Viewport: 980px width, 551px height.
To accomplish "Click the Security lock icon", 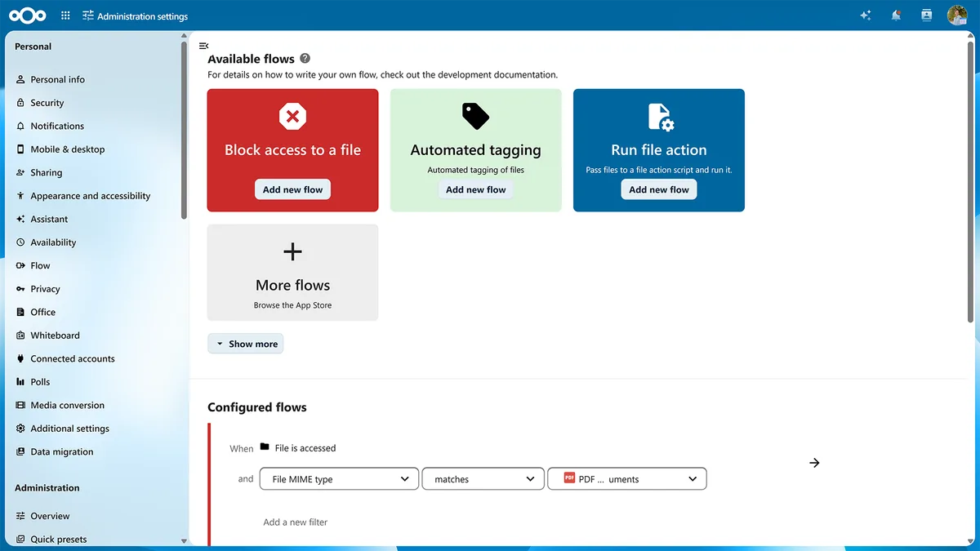I will (x=20, y=103).
